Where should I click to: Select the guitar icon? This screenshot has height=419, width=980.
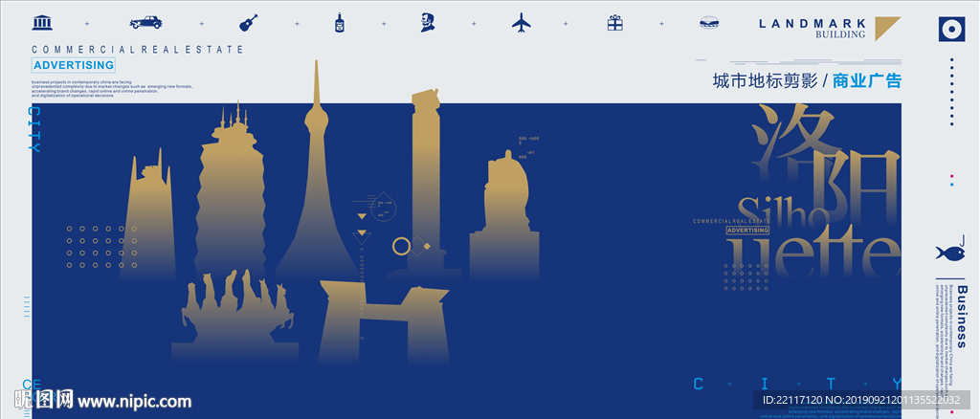[249, 23]
